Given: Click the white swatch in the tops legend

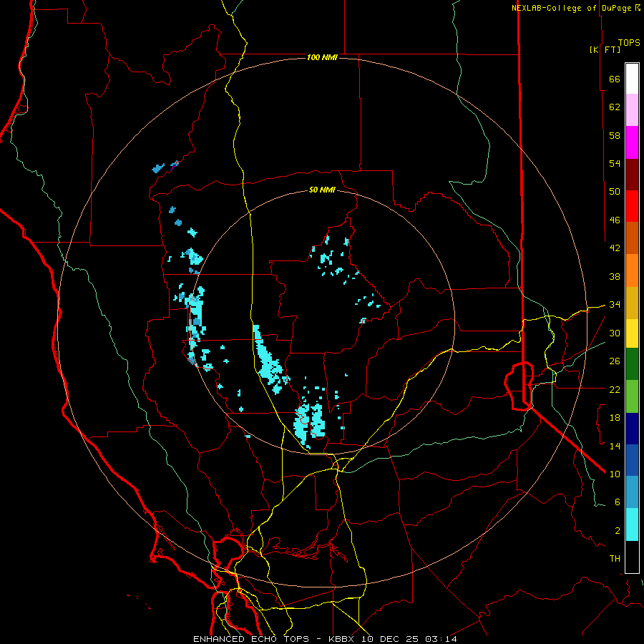Looking at the screenshot, I should [632, 79].
